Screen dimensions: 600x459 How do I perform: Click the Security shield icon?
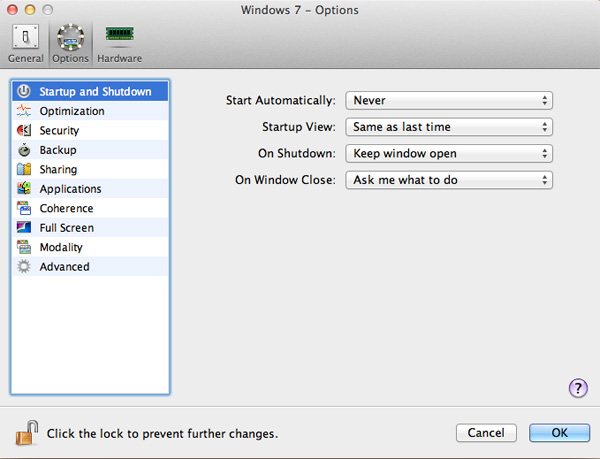click(x=24, y=131)
